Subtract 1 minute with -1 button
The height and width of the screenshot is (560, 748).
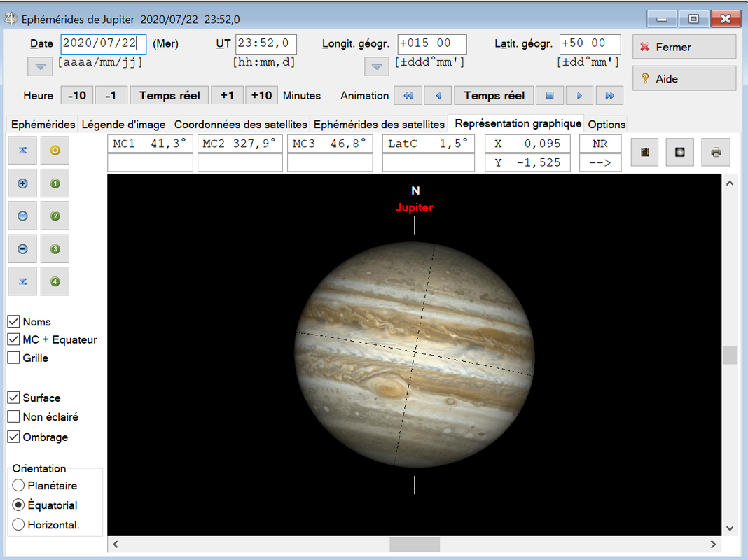pos(111,96)
